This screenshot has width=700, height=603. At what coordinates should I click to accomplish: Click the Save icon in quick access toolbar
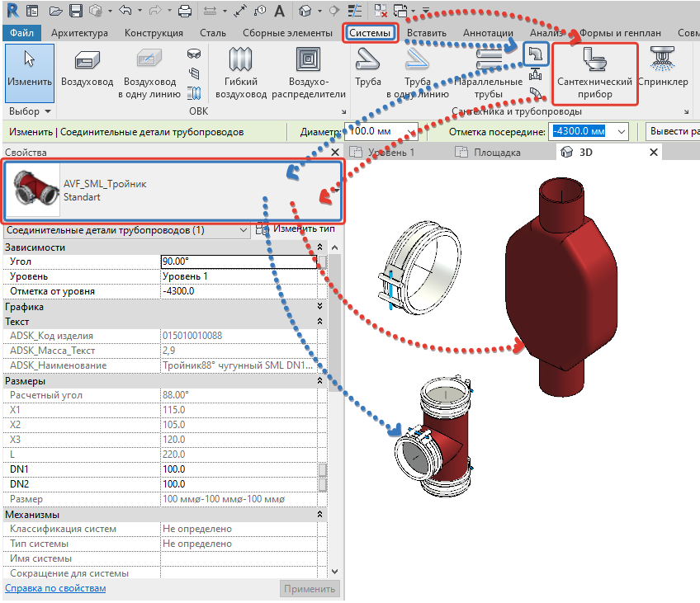click(76, 12)
